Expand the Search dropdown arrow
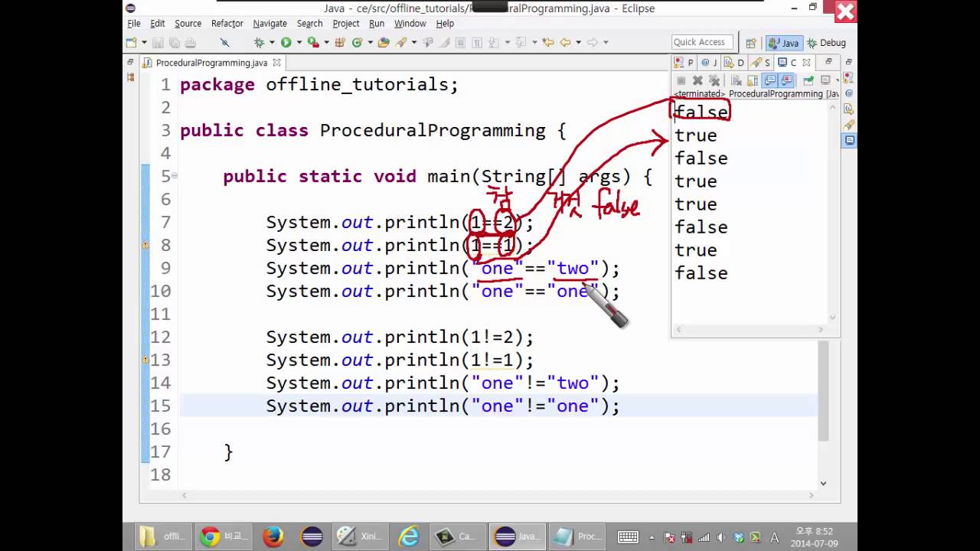The image size is (980, 551). (413, 43)
